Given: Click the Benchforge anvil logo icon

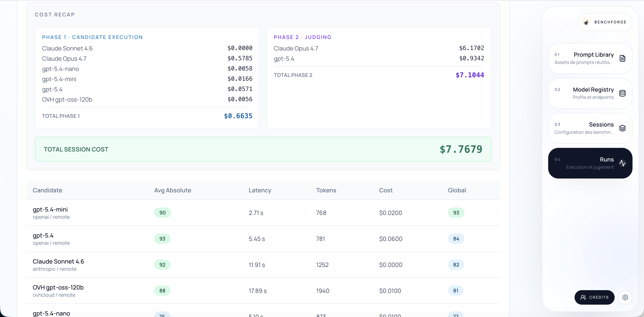Looking at the screenshot, I should click(586, 22).
